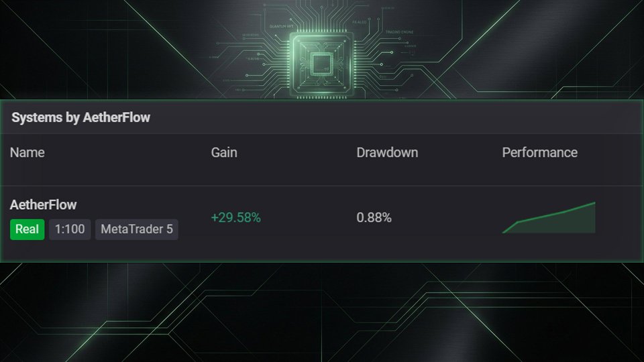The image size is (644, 362).
Task: Click the peak of the performance chart line
Action: click(594, 202)
